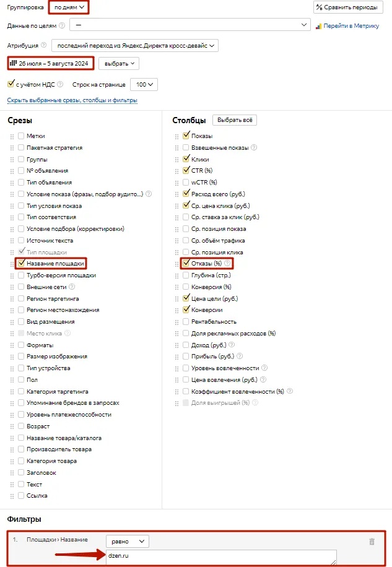Image resolution: width=392 pixels, height=567 pixels.
Task: Click Скрыть выбранные срезы, столбцы и фильтры link
Action: (72, 100)
